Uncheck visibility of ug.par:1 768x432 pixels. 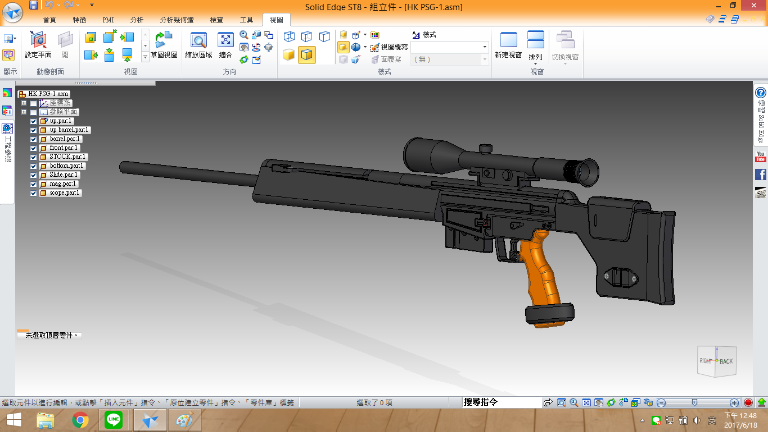pos(33,121)
